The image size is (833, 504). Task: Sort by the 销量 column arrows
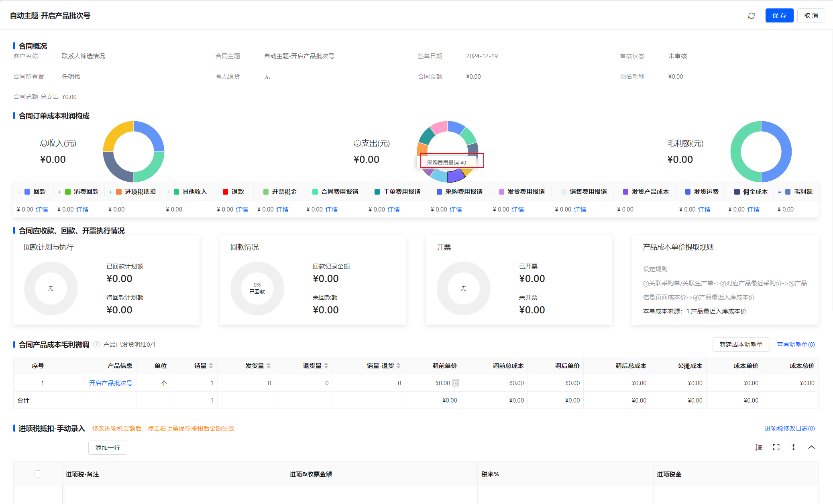[x=211, y=366]
